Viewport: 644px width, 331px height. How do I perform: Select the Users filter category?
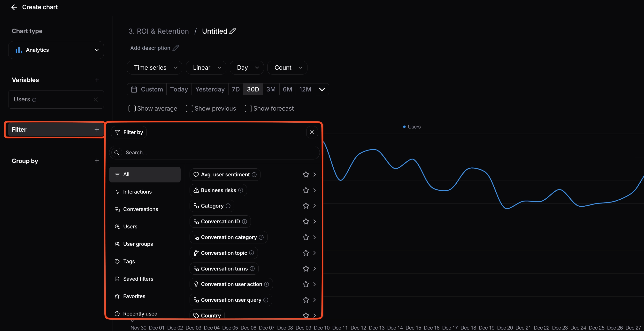(x=145, y=226)
